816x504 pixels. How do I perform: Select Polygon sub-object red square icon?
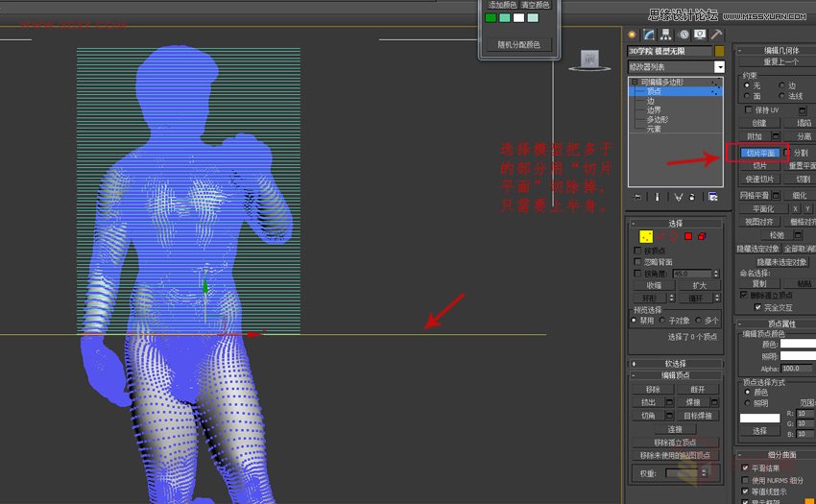tap(688, 236)
